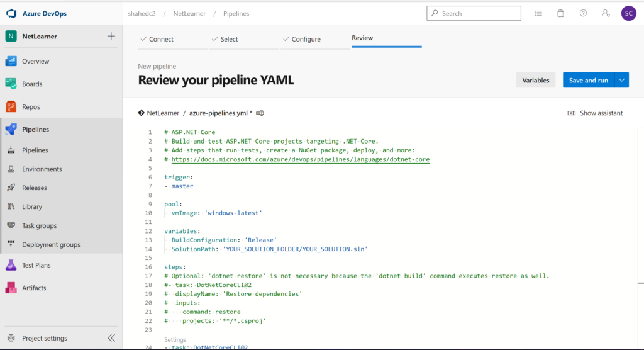
Task: Click 'master' branch value in YAML
Action: pyautogui.click(x=182, y=186)
